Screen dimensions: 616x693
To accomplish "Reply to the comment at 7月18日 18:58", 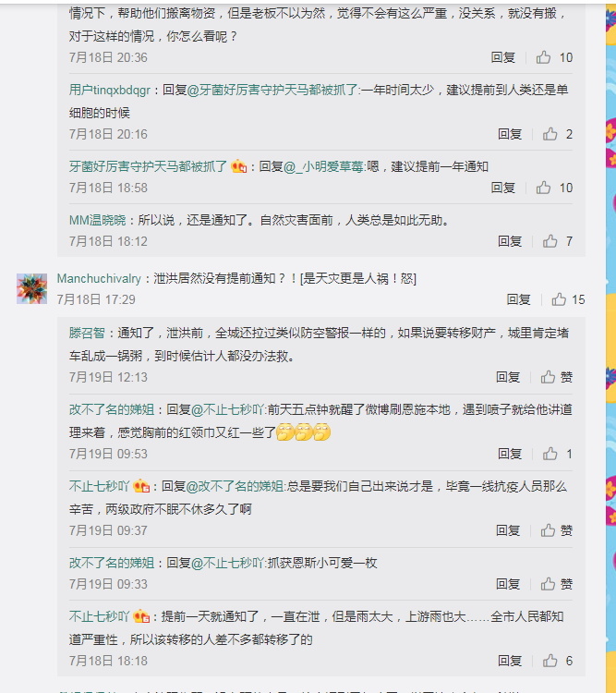I will pyautogui.click(x=503, y=188).
